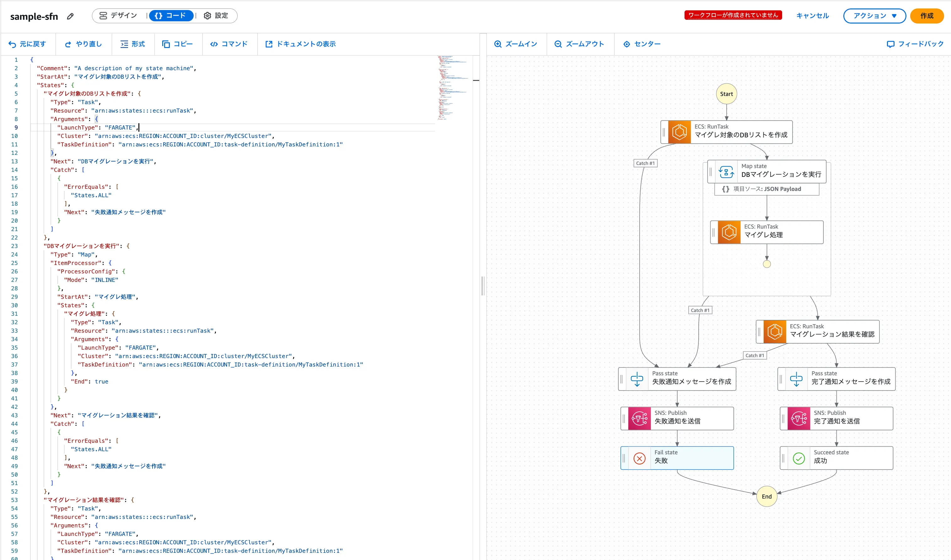Click the Succeed state green check icon
Image resolution: width=951 pixels, height=560 pixels.
tap(798, 458)
